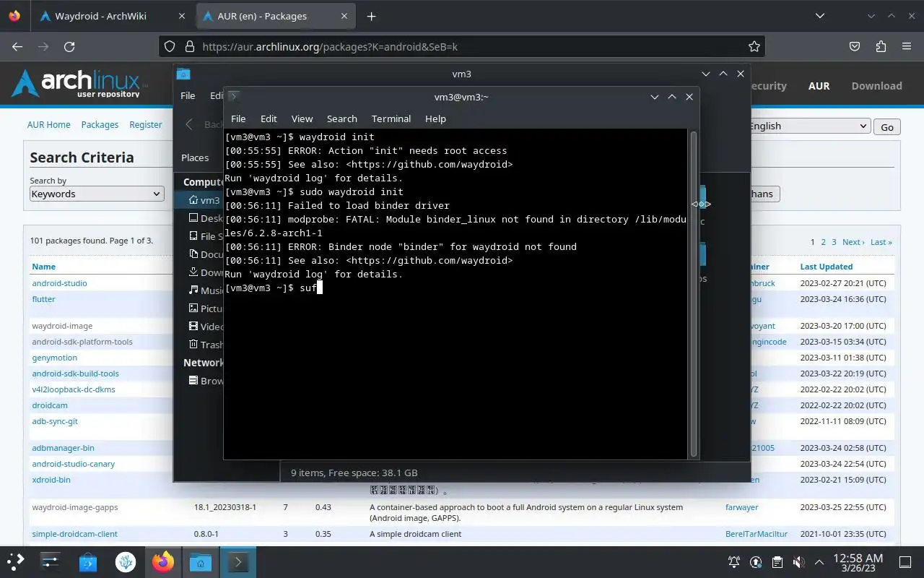The height and width of the screenshot is (578, 924).
Task: Open volume control in system tray
Action: tap(798, 561)
